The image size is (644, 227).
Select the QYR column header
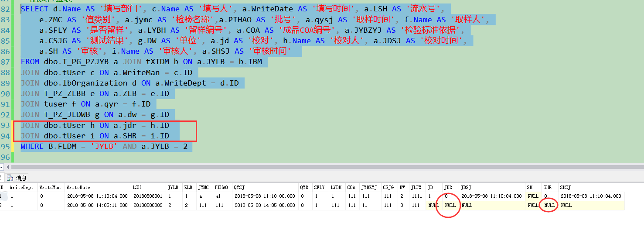click(x=305, y=188)
